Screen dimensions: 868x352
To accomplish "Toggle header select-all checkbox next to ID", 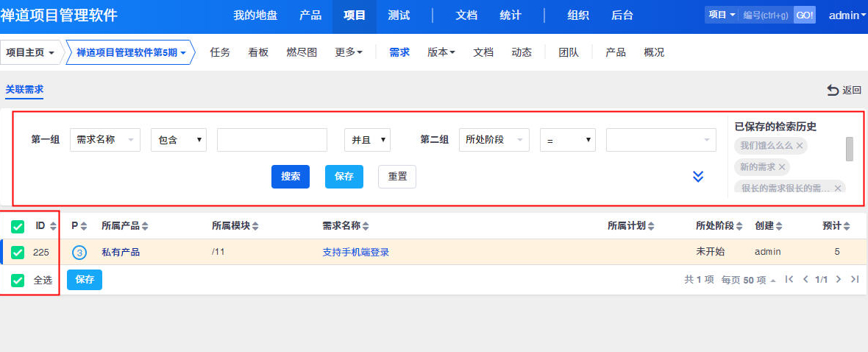I will tap(18, 226).
